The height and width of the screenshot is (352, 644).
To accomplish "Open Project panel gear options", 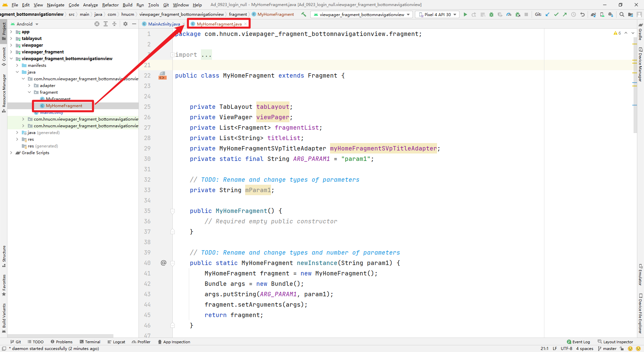I will click(125, 24).
